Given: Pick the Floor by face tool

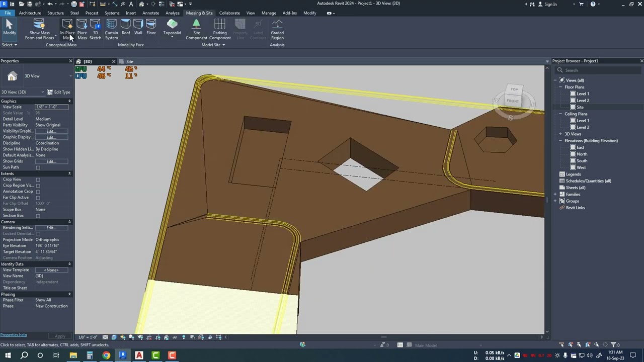Looking at the screenshot, I should coord(151,28).
